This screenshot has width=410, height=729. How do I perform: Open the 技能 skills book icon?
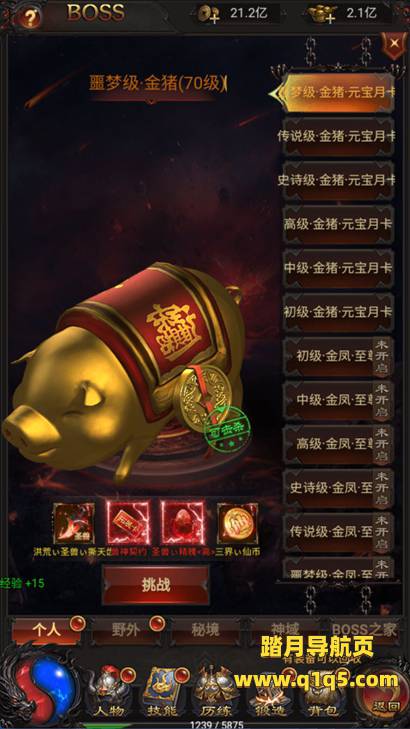162,694
